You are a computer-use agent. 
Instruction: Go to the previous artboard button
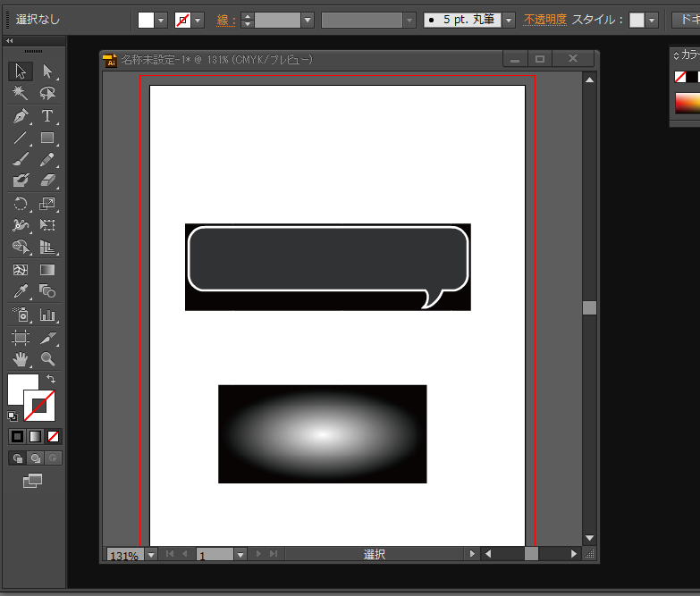185,554
